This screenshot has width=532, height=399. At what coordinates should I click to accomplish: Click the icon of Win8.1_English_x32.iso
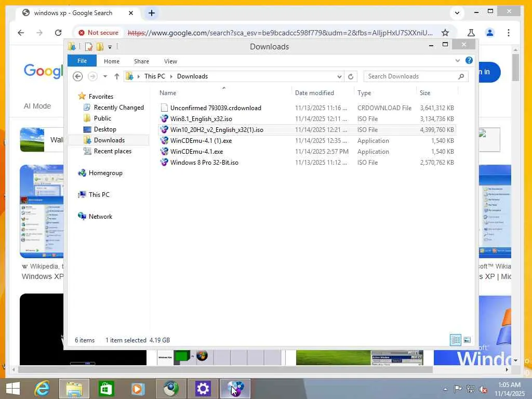[164, 119]
